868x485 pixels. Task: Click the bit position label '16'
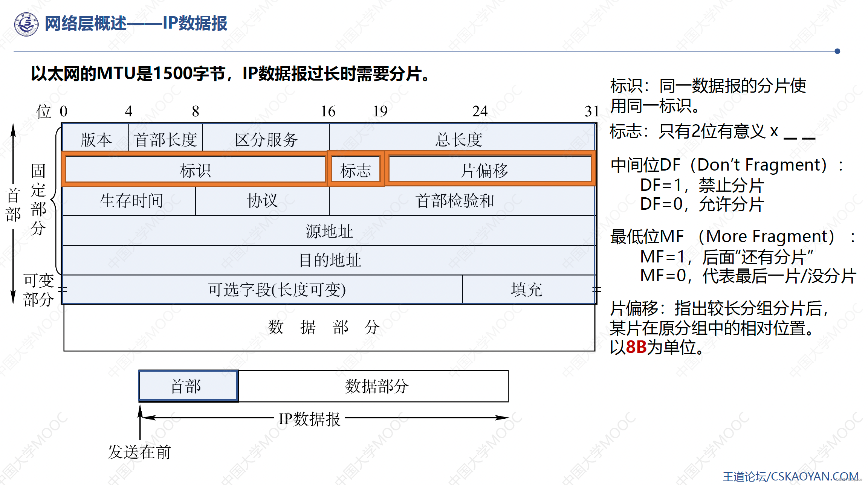tap(328, 111)
